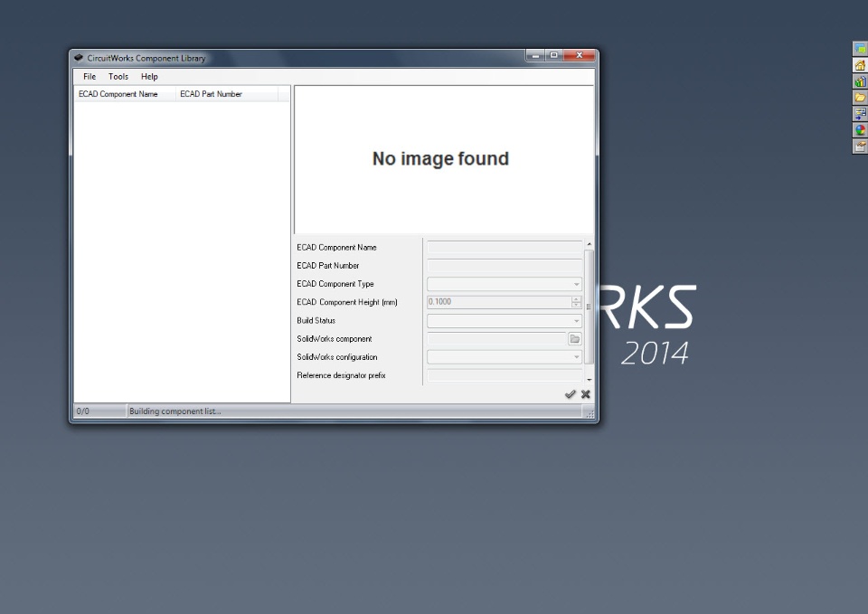Increase ECAD Component Height with up arrow

(x=576, y=299)
